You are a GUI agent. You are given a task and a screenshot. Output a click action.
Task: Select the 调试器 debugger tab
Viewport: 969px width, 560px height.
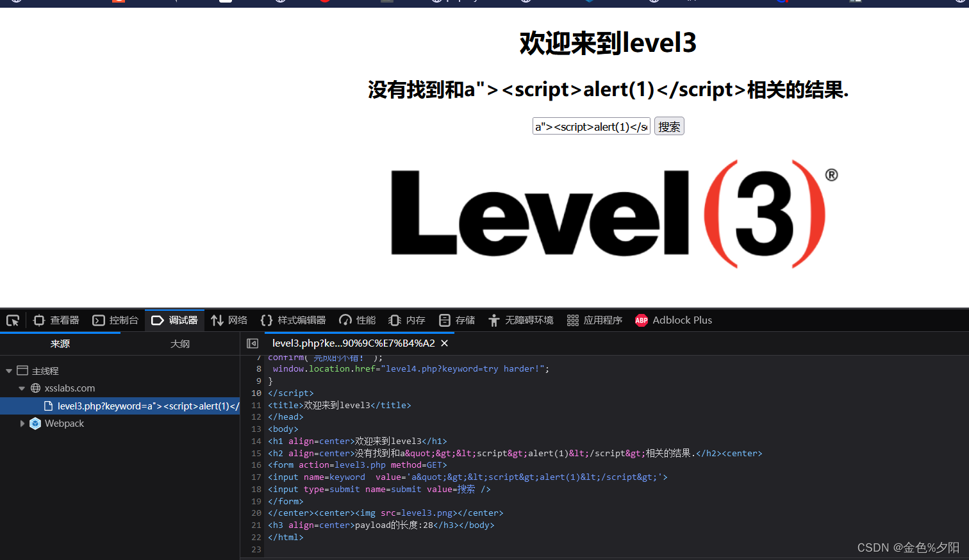pyautogui.click(x=175, y=320)
